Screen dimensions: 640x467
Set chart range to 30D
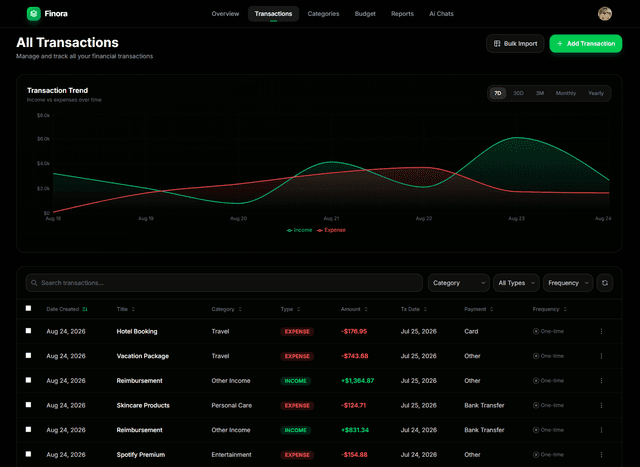[x=518, y=93]
